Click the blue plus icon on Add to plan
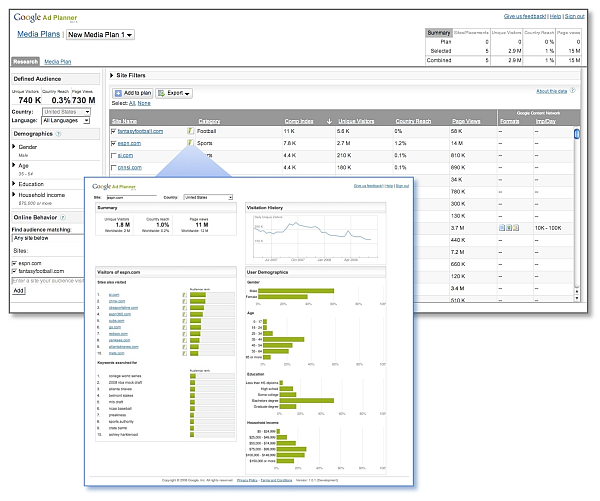This screenshot has width=600, height=501. pos(118,93)
